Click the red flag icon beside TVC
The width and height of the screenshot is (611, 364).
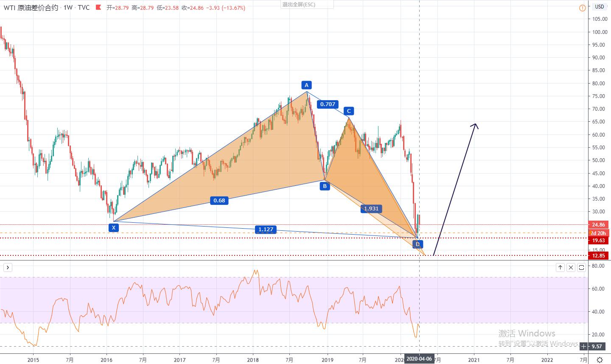98,7
